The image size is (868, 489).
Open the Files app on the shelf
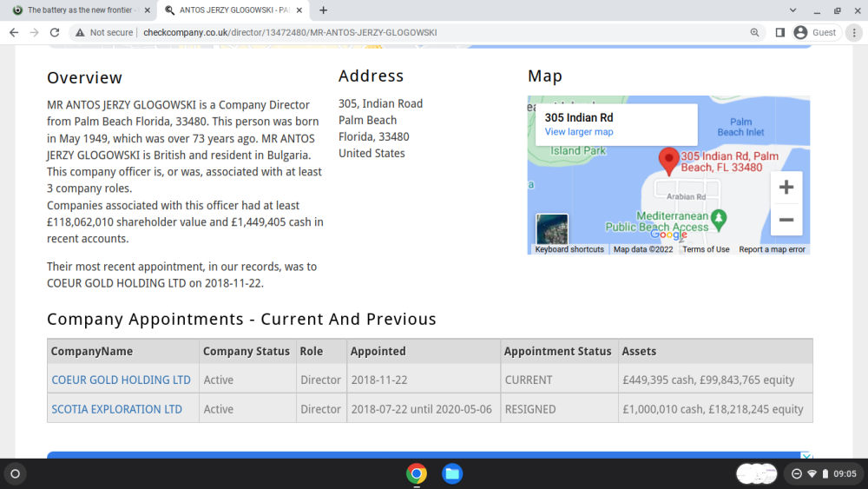click(x=452, y=474)
